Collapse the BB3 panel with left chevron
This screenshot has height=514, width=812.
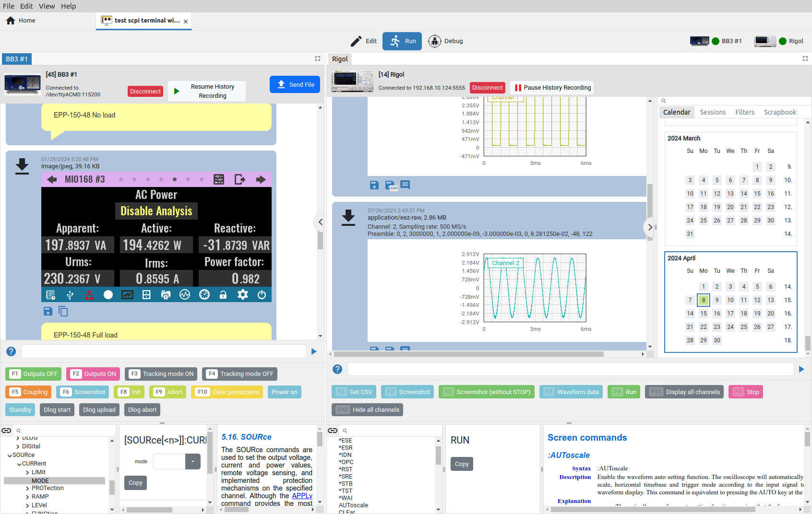coord(320,222)
